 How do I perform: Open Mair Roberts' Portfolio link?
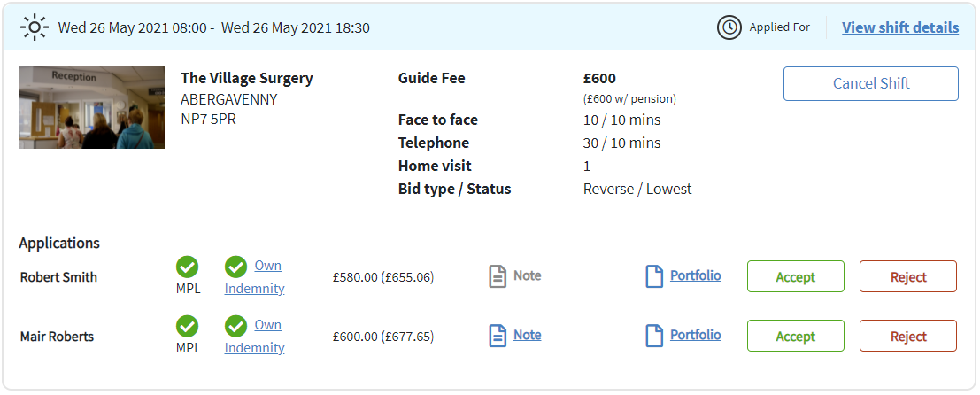(696, 335)
